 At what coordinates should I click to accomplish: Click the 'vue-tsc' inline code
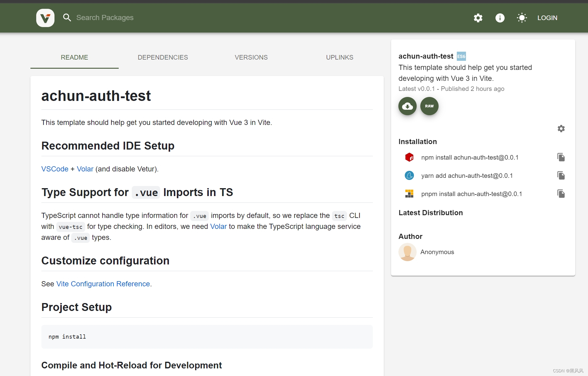pyautogui.click(x=71, y=227)
